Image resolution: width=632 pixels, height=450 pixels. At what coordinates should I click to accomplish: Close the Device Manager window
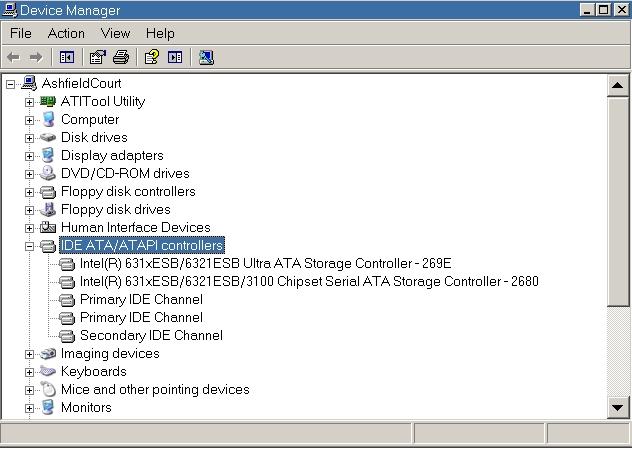(622, 10)
